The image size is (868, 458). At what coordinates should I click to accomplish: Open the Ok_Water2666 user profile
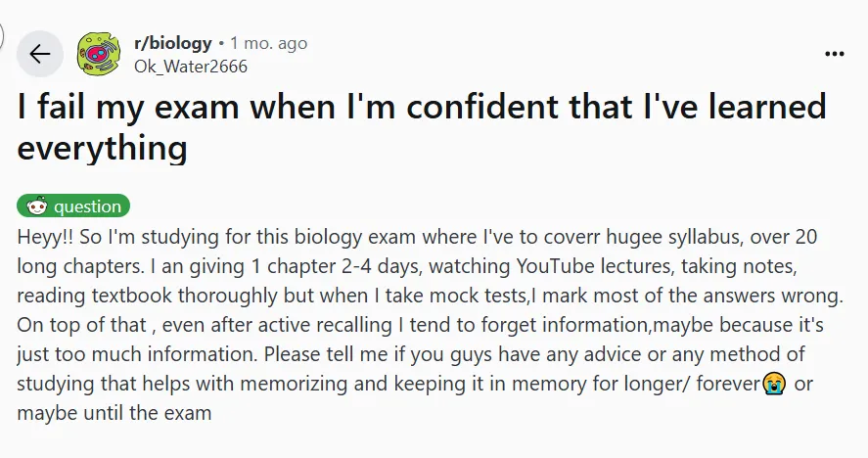click(191, 67)
